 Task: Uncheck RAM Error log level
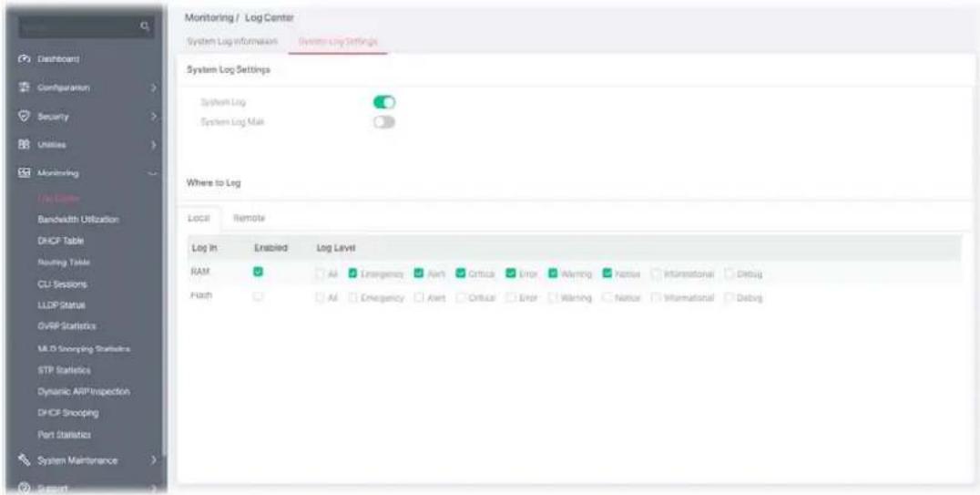tap(510, 273)
